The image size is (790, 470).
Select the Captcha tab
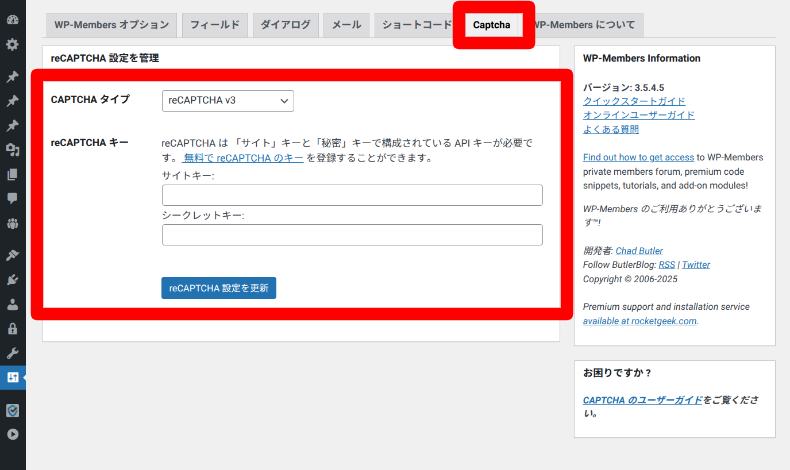coord(491,25)
